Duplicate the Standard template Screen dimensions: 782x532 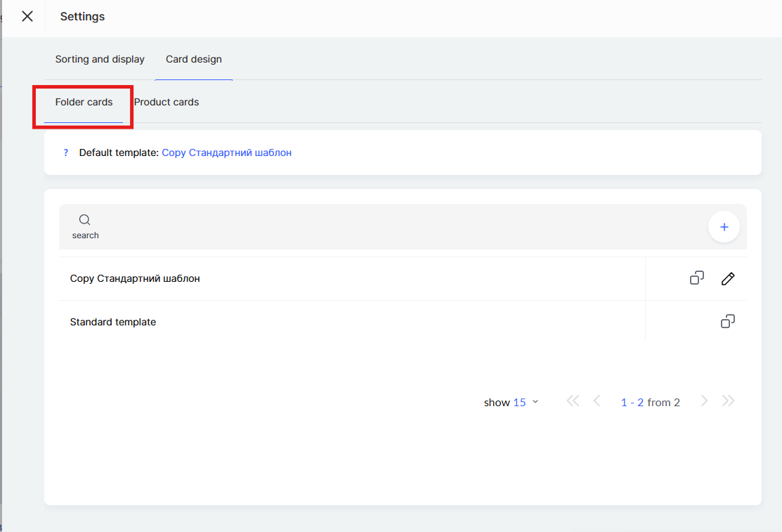click(728, 322)
